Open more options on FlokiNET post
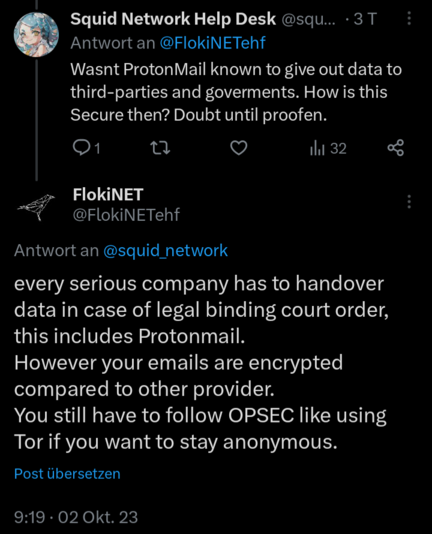 (409, 202)
